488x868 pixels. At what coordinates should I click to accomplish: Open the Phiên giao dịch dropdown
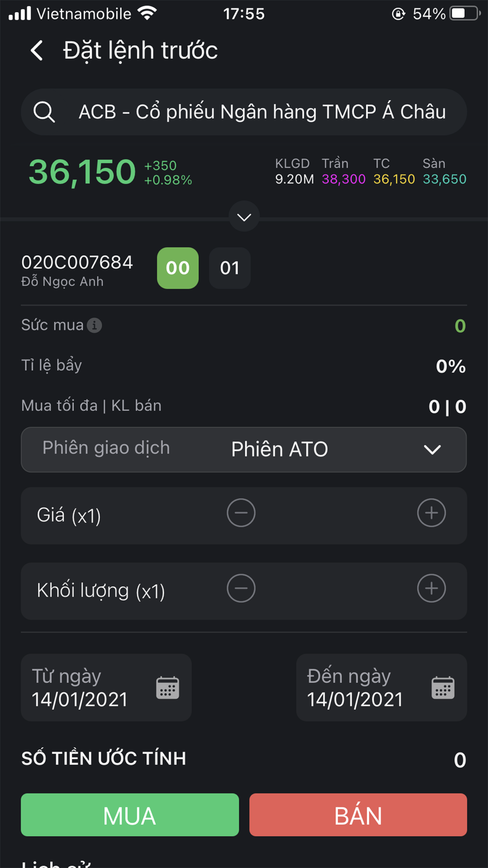click(x=244, y=450)
